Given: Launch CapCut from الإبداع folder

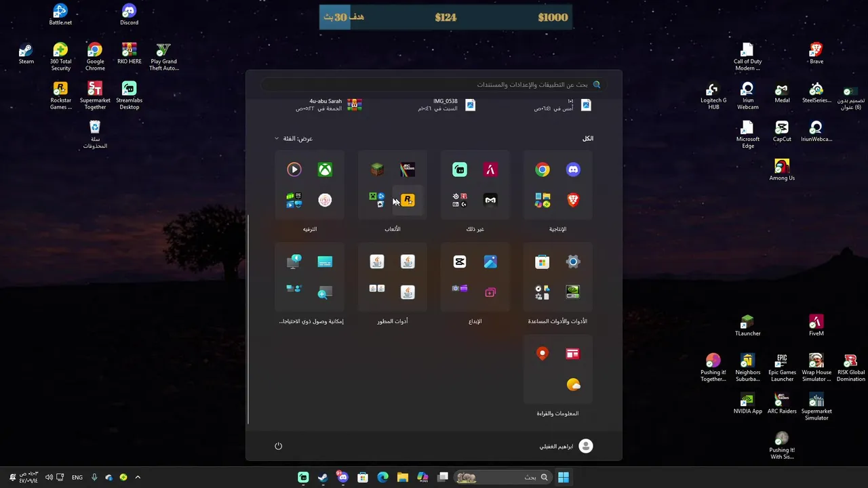Looking at the screenshot, I should coord(460,262).
